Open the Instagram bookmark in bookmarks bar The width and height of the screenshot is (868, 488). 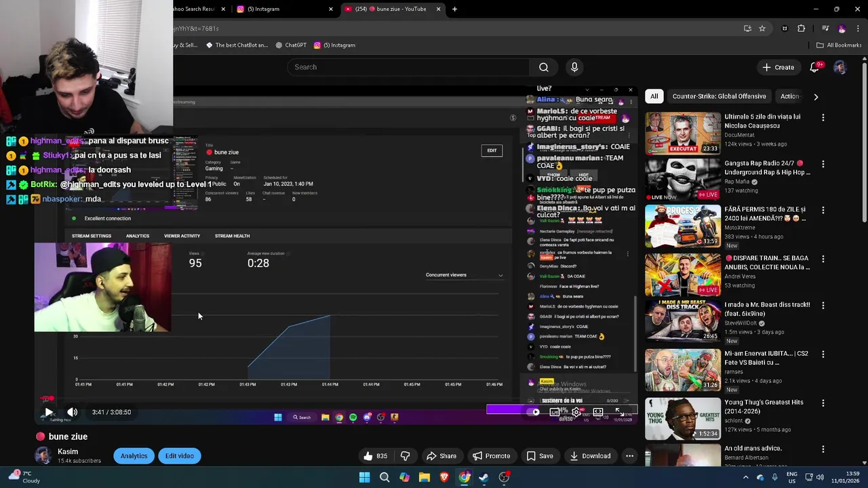point(334,45)
